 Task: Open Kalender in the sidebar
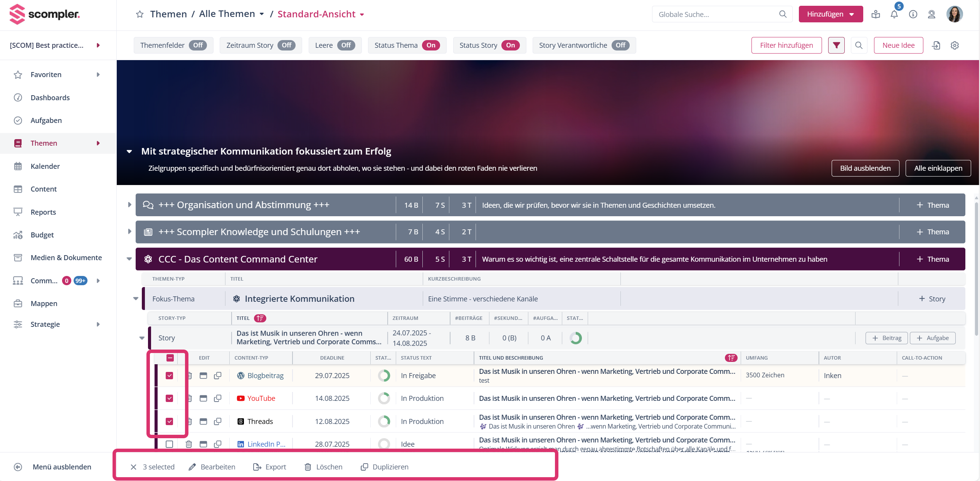coord(45,166)
